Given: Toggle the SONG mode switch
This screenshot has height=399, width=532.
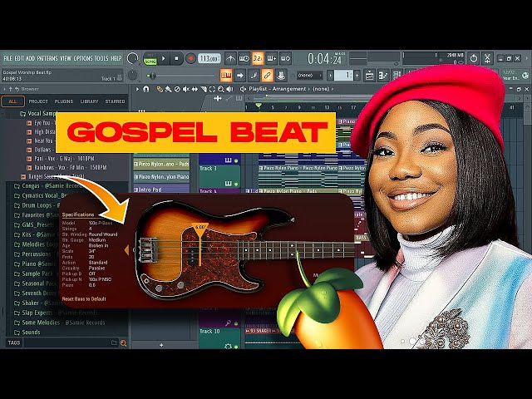Looking at the screenshot, I should pos(150,61).
